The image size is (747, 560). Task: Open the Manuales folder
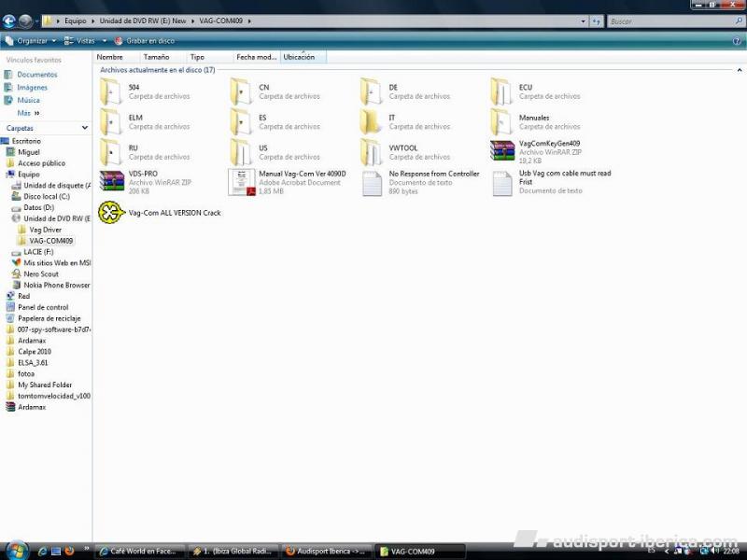pos(536,122)
